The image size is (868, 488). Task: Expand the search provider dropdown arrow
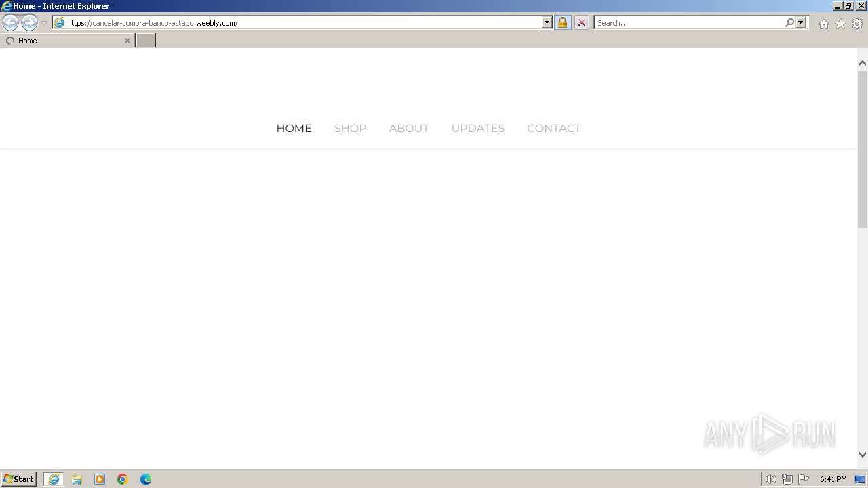point(801,22)
